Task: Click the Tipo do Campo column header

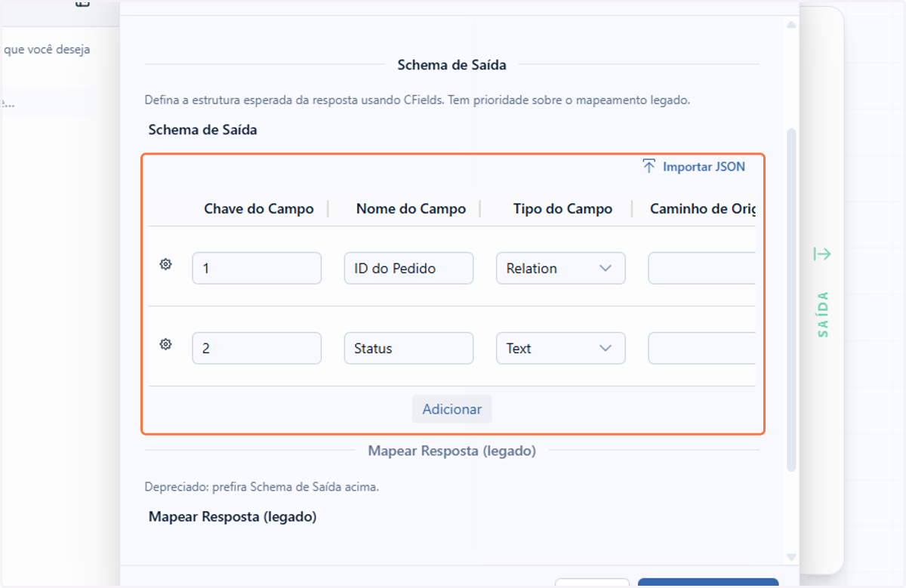Action: pos(562,209)
